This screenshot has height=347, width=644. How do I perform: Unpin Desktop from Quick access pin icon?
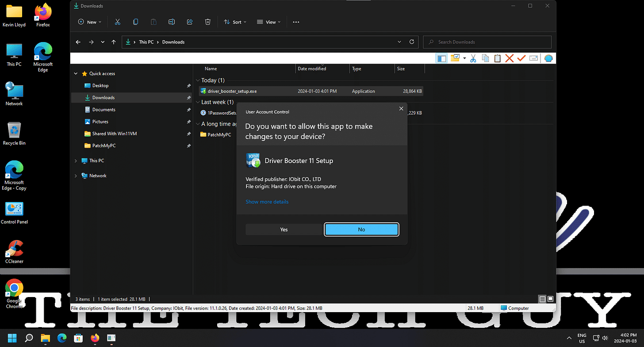pyautogui.click(x=189, y=86)
